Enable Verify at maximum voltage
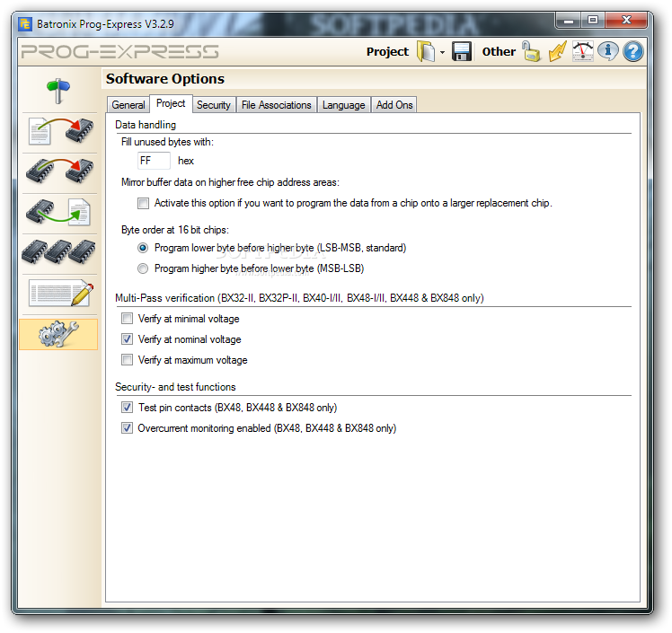The width and height of the screenshot is (672, 633). 127,360
